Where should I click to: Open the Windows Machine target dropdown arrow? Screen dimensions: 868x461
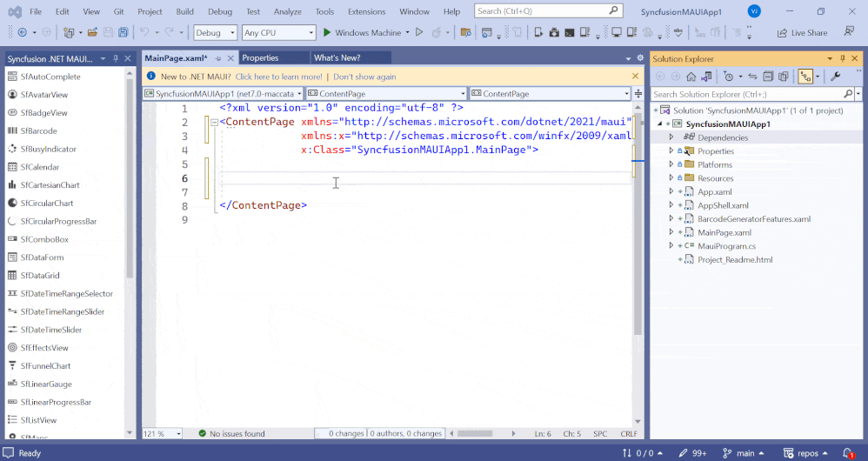point(407,33)
